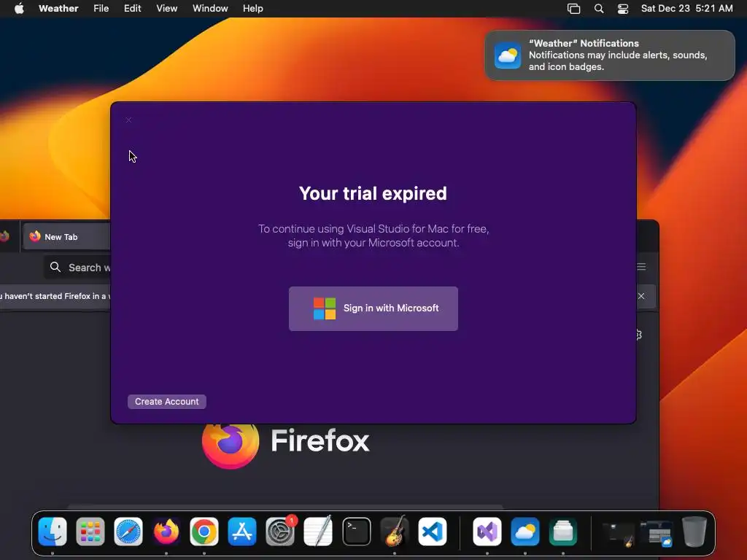Image resolution: width=747 pixels, height=560 pixels.
Task: Open the Help menu
Action: (x=253, y=9)
